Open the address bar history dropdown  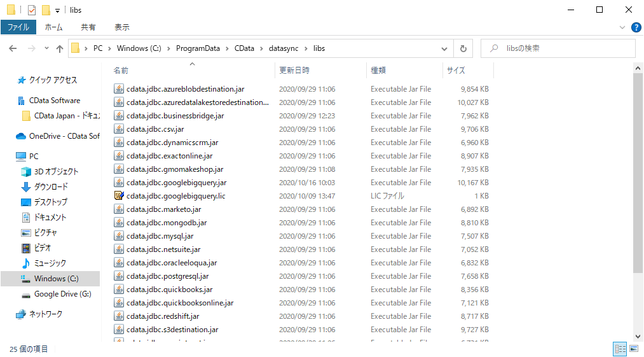point(444,48)
